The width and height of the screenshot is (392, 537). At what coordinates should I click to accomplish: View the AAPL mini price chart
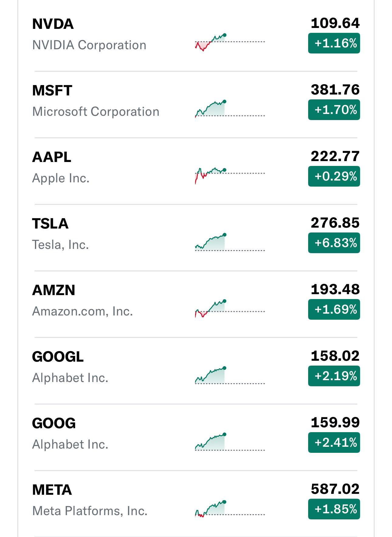[x=230, y=175]
